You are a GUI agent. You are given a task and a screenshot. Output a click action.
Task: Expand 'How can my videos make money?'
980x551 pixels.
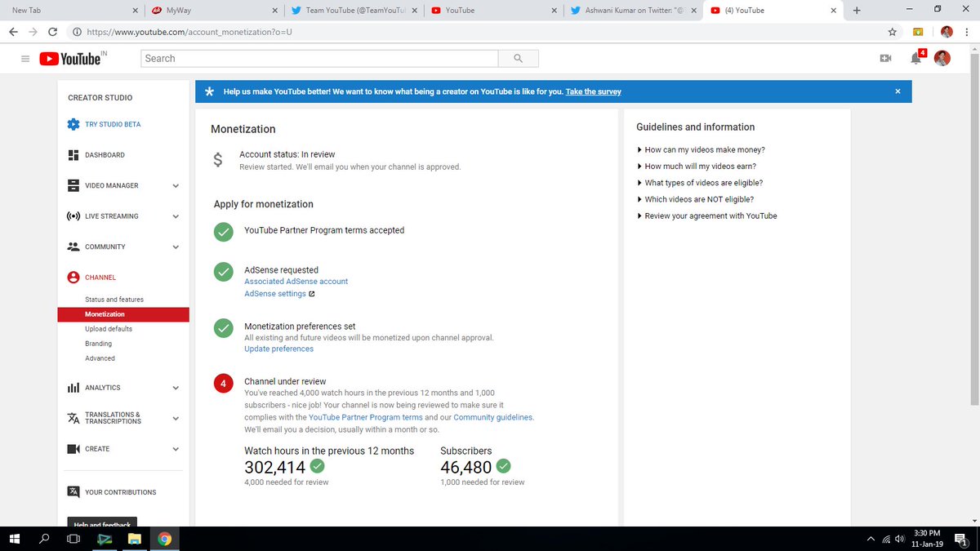[x=701, y=150]
